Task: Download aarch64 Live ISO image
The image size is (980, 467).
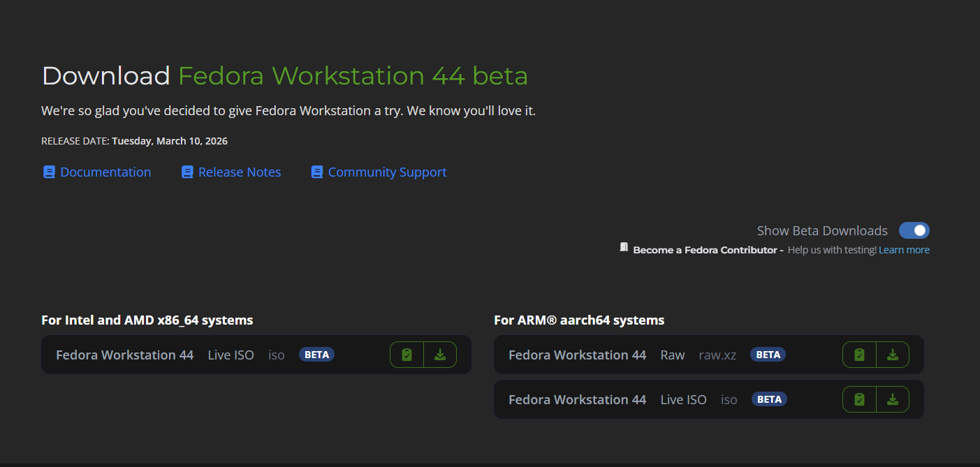Action: tap(893, 399)
